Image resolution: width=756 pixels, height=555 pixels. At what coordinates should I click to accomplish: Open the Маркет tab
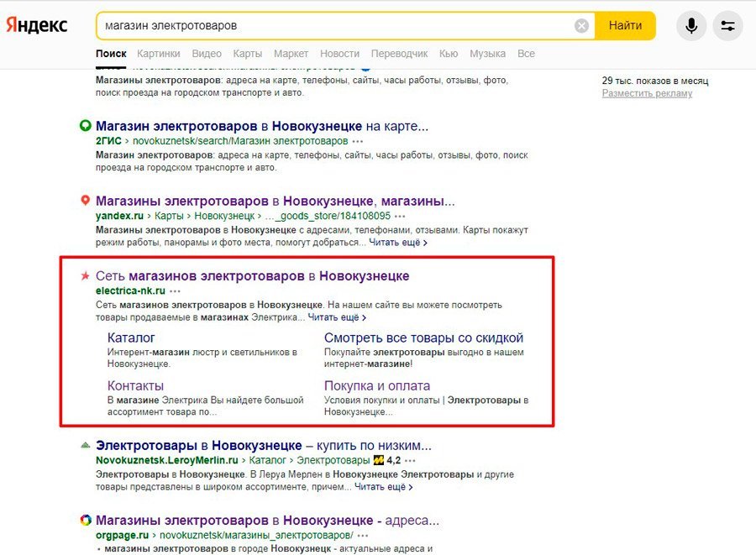click(x=291, y=54)
